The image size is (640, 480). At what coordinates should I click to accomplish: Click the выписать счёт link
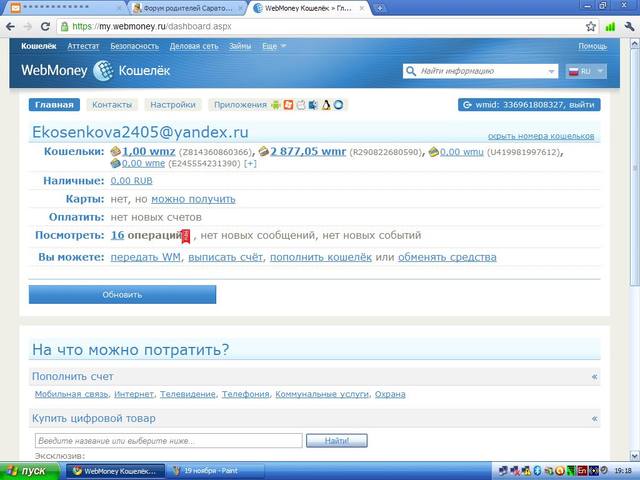pos(225,257)
